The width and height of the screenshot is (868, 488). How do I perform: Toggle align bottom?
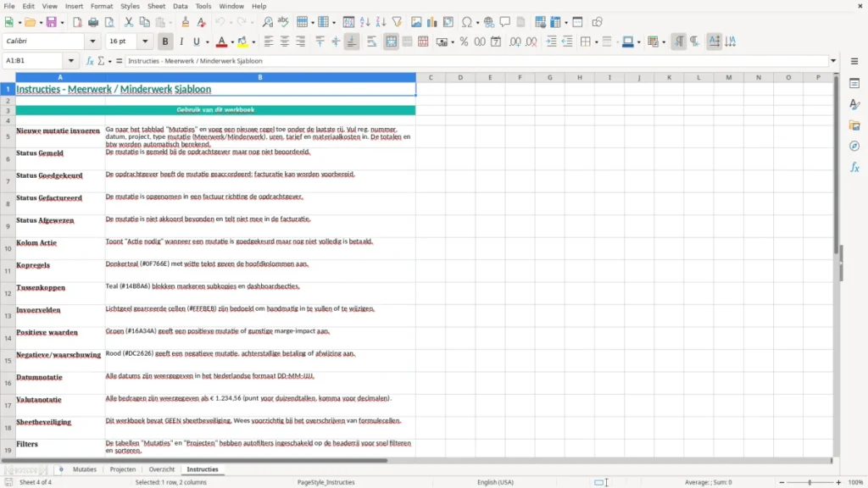pos(352,42)
